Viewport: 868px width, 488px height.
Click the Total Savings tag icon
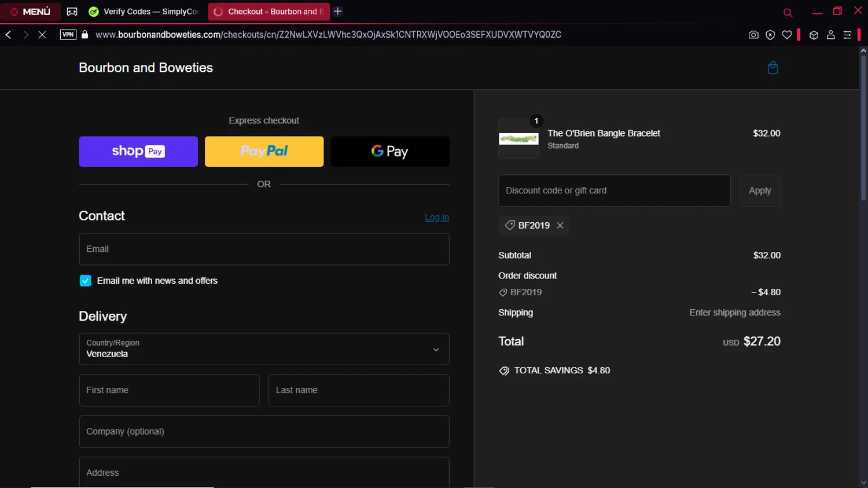(x=504, y=371)
